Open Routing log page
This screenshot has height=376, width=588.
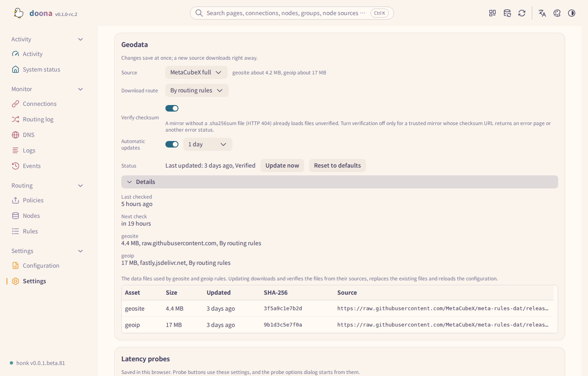[x=48, y=119]
